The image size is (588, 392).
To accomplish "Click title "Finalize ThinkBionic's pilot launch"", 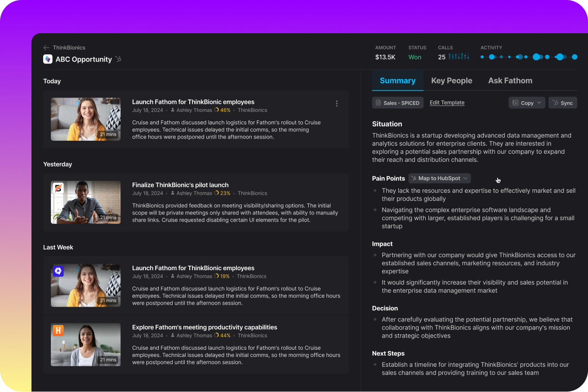I will [180, 185].
